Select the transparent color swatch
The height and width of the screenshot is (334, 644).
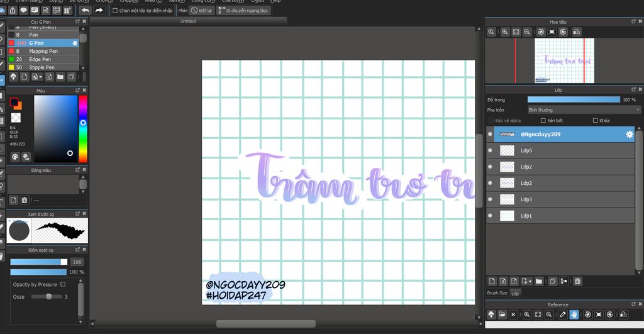pos(16,118)
